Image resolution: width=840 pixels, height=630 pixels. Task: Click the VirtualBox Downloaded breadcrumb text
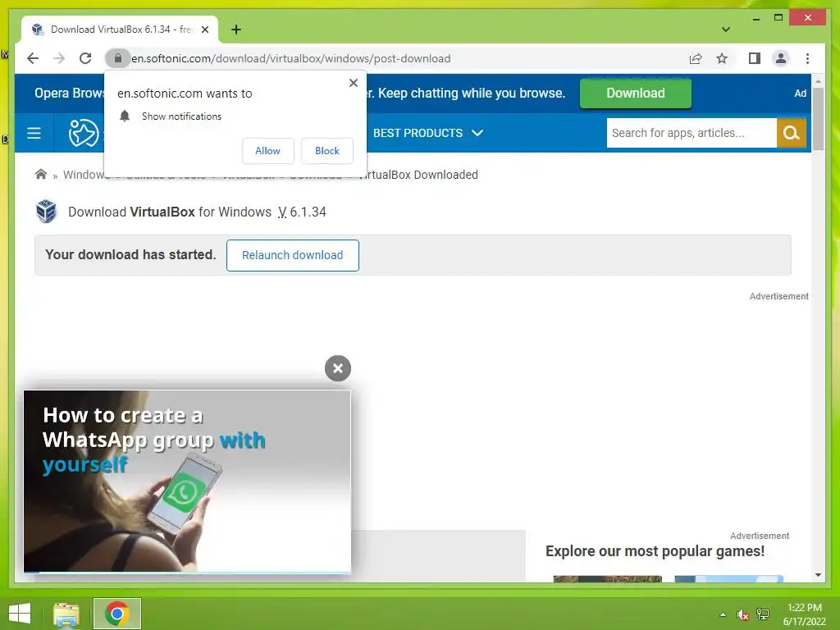point(418,175)
